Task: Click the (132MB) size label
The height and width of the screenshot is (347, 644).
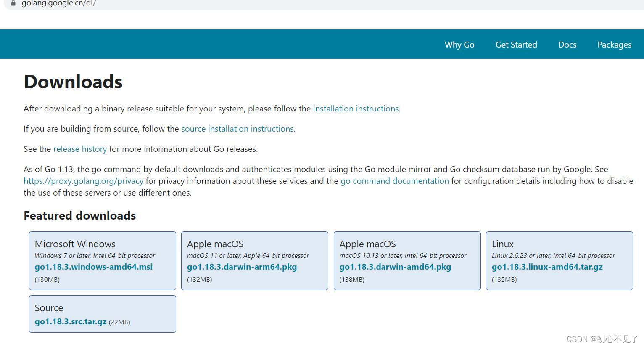Action: 200,279
